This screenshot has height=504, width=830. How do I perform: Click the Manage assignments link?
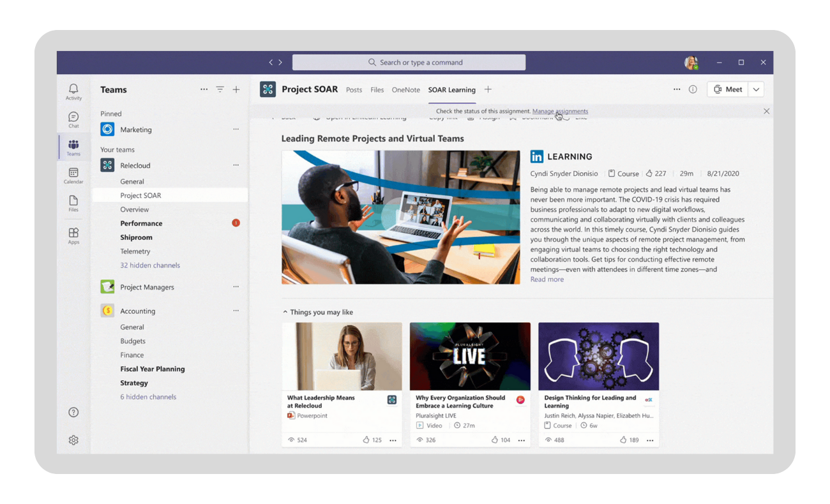(x=560, y=111)
